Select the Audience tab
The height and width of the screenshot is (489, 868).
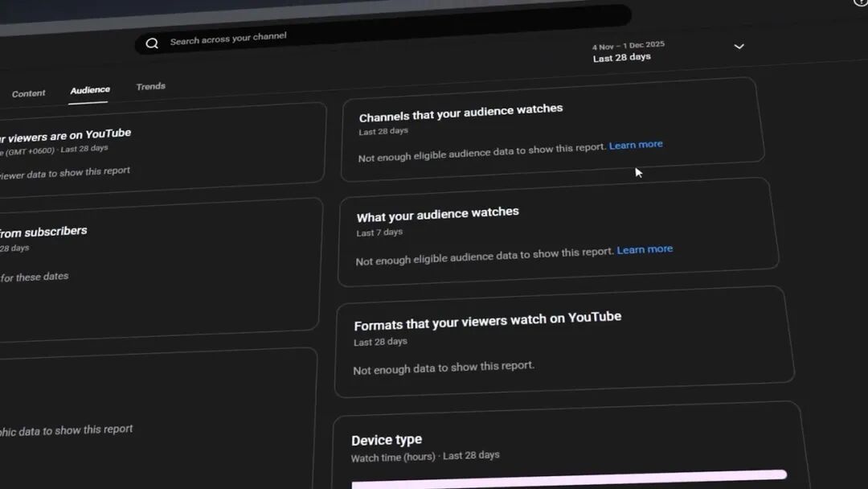point(90,90)
